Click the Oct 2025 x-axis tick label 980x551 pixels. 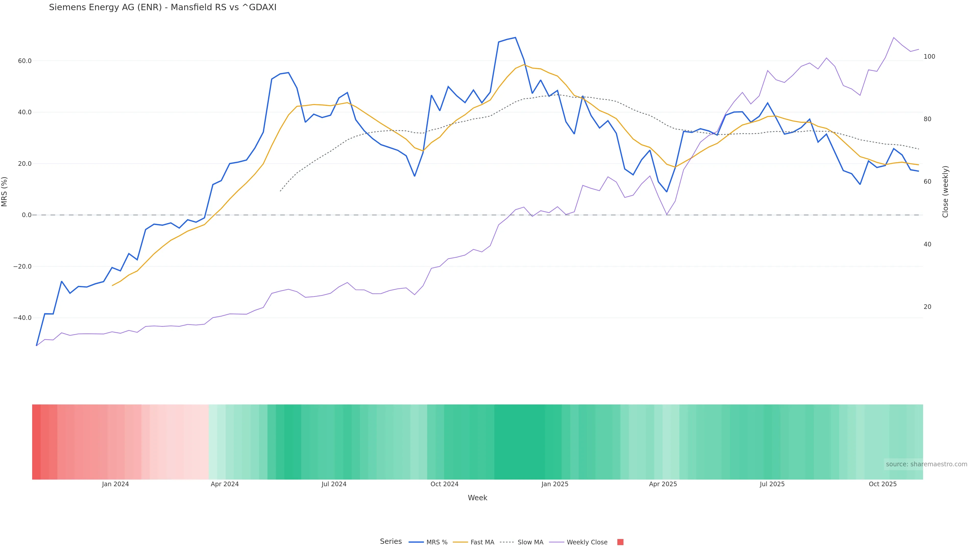coord(883,484)
